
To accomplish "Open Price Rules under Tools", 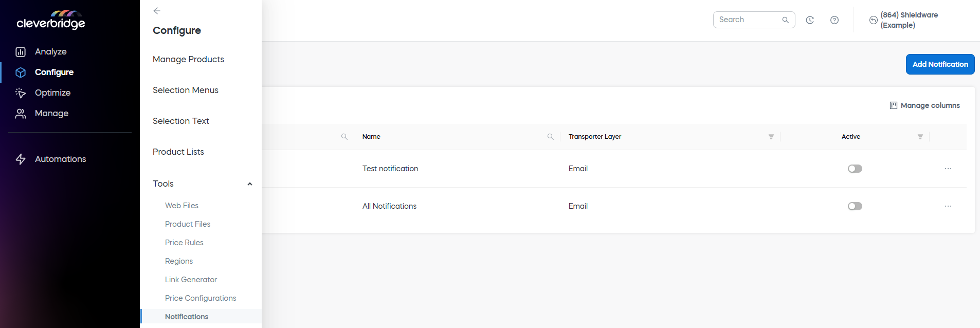I will coord(184,243).
